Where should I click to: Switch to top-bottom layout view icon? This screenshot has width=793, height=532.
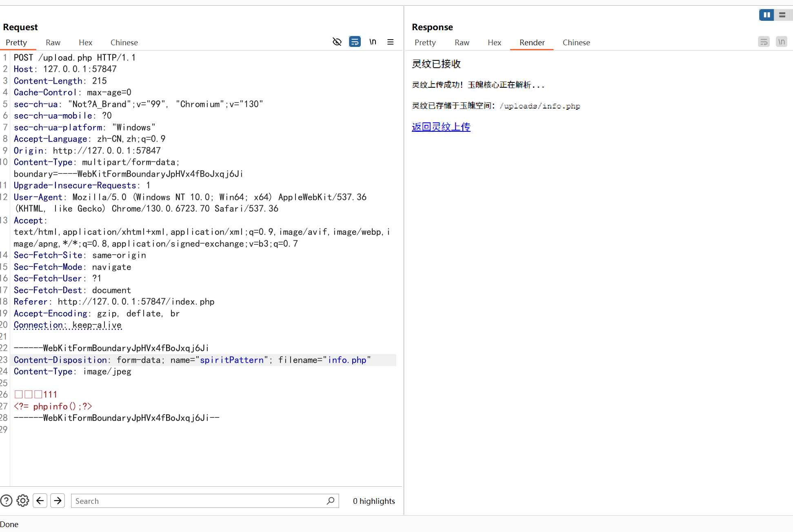coord(782,15)
